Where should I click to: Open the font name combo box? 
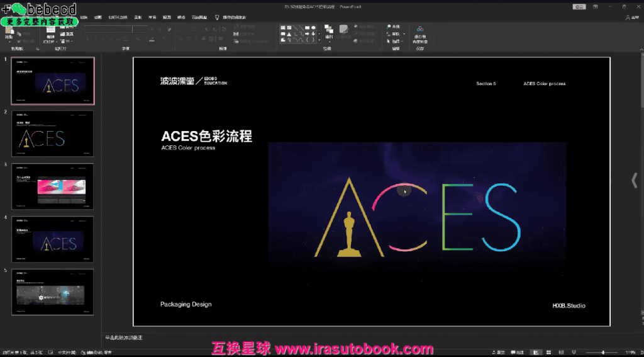pyautogui.click(x=108, y=29)
